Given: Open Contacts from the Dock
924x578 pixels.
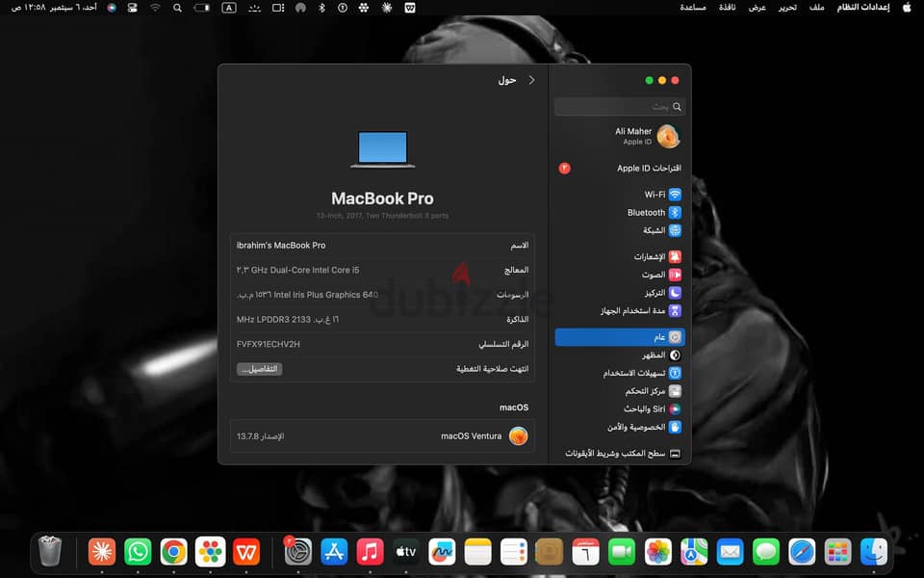Looking at the screenshot, I should click(x=550, y=553).
